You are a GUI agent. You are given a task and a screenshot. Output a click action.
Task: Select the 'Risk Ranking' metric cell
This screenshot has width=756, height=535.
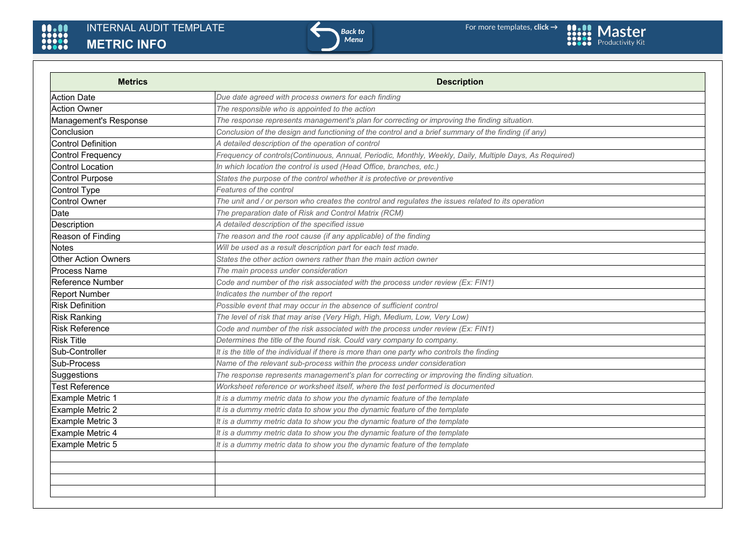click(132, 317)
